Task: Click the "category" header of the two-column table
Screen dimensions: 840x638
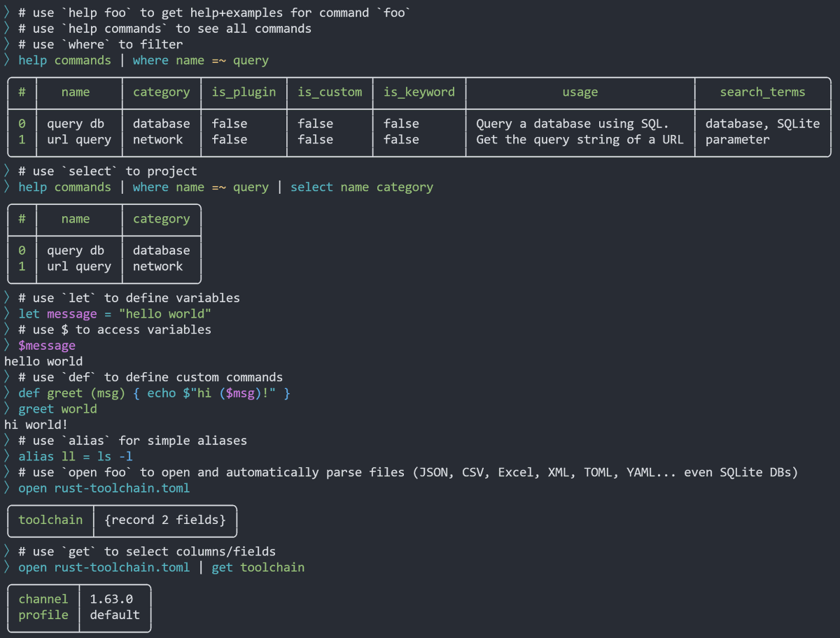Action: tap(161, 219)
